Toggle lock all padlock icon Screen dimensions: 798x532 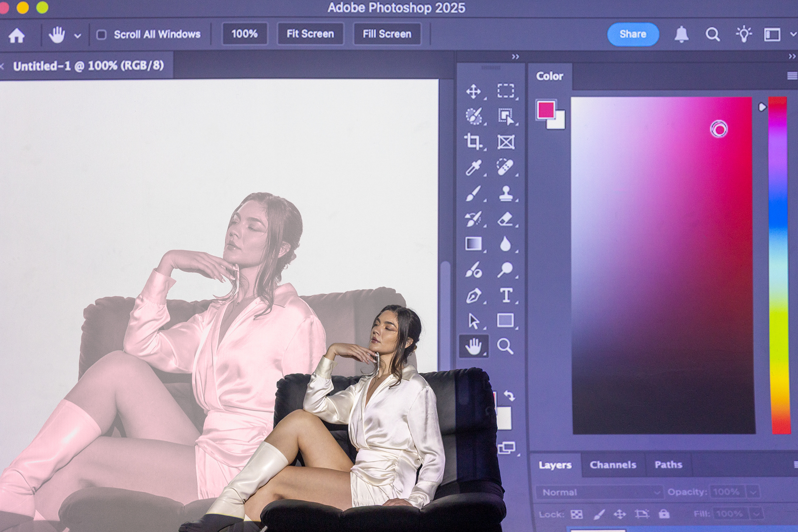tap(664, 514)
